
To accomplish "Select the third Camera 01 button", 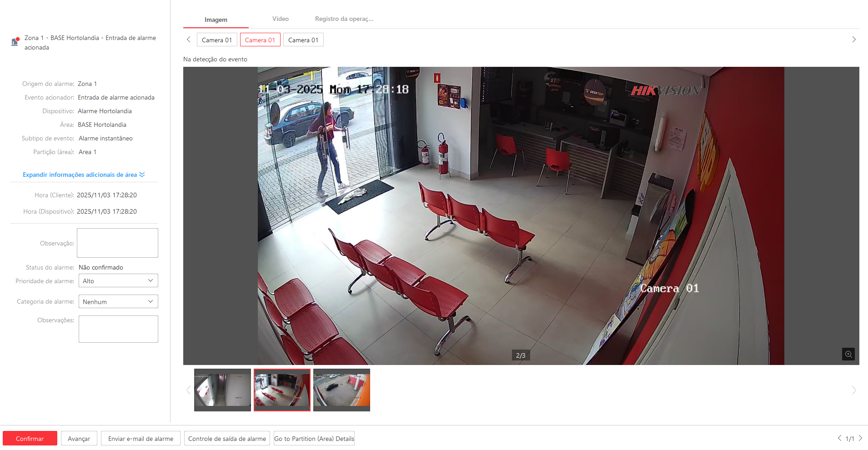I will pos(303,40).
